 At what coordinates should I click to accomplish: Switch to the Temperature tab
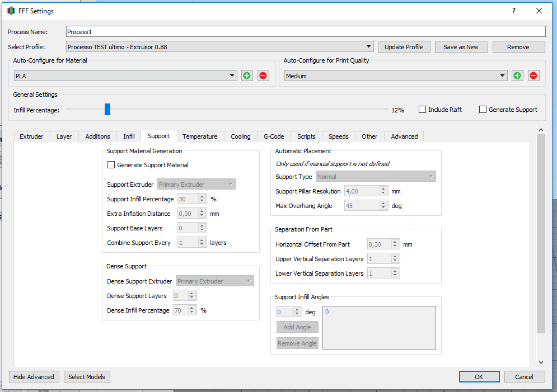click(x=200, y=136)
